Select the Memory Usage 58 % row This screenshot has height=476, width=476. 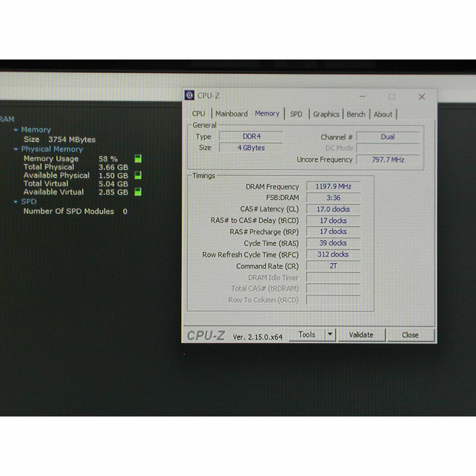tap(71, 159)
